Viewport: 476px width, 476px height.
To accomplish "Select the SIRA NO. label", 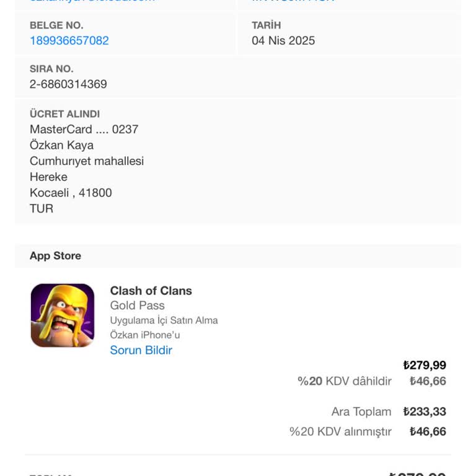I will point(51,69).
